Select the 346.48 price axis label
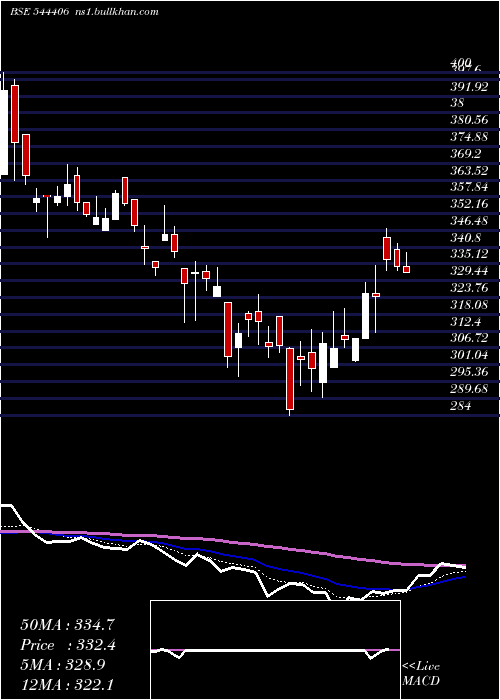 click(469, 221)
